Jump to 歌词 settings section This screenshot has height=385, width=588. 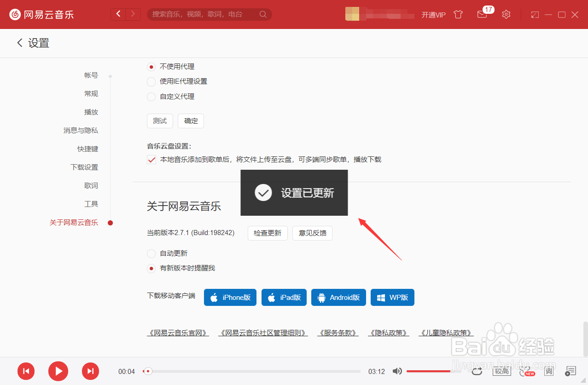tap(91, 186)
